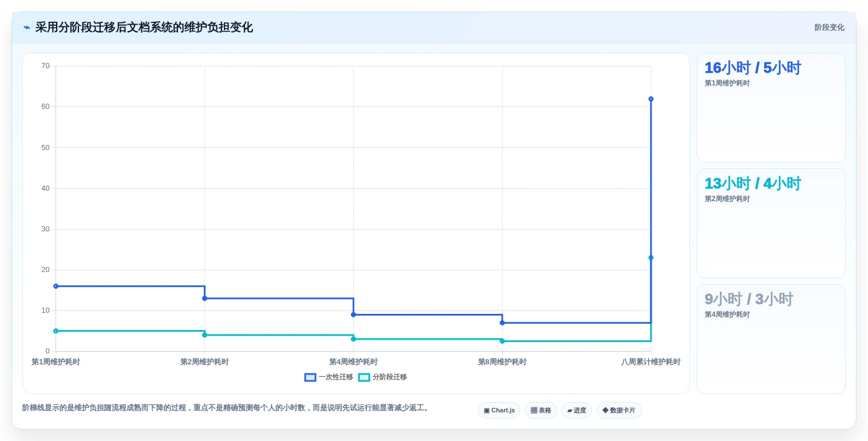Screen dimensions: 868x441
Task: Click the x-axis label 第2周维护耗时
Action: [x=204, y=362]
